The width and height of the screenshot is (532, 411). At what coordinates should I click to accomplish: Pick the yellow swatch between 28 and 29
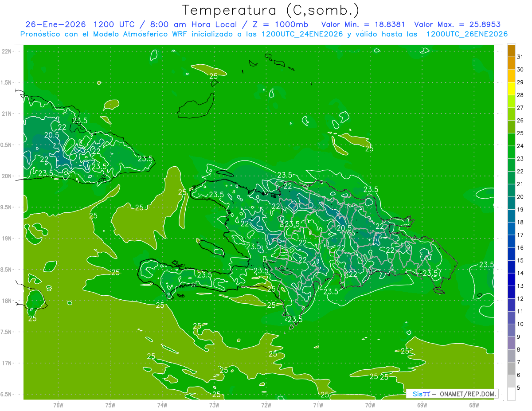[x=511, y=89]
